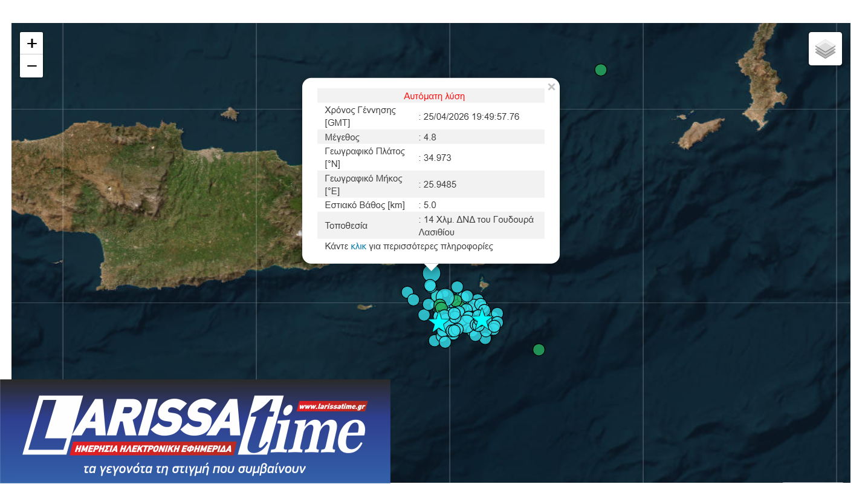The width and height of the screenshot is (868, 484).
Task: Select isolated green marker north of the popup
Action: (x=600, y=70)
